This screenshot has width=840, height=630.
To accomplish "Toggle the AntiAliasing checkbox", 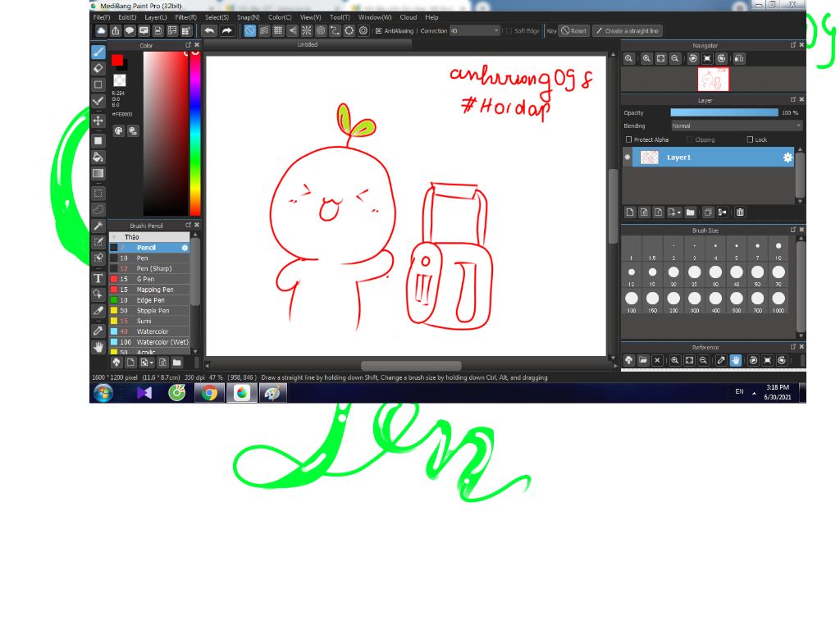I will click(x=378, y=30).
